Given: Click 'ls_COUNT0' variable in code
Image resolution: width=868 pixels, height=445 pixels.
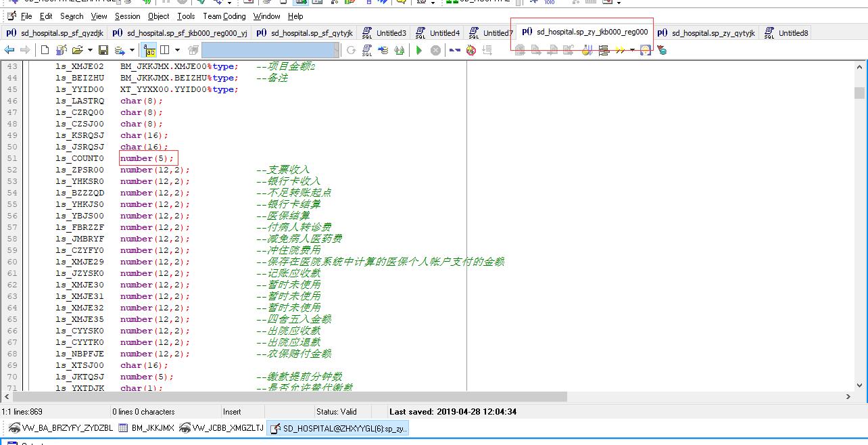Looking at the screenshot, I should tap(80, 158).
